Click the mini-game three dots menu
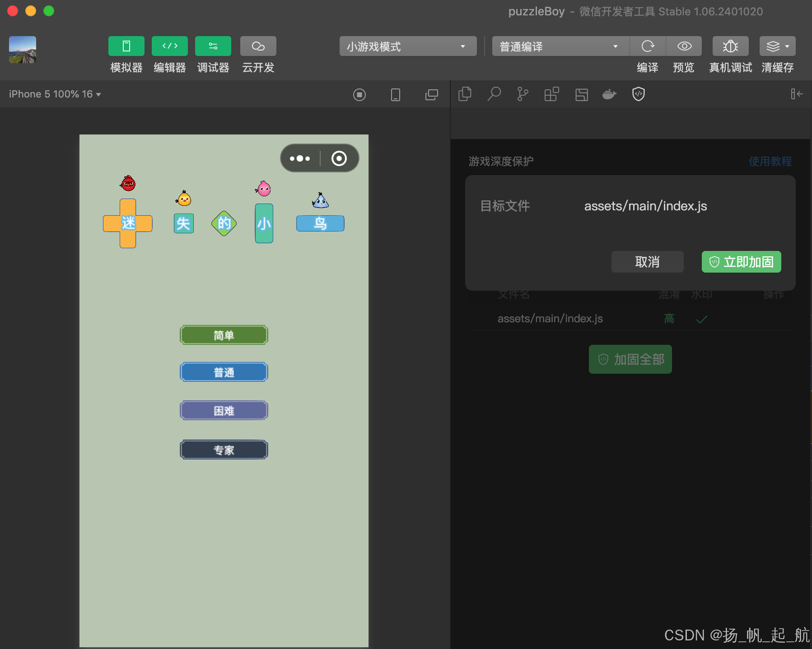The image size is (812, 649). tap(300, 158)
